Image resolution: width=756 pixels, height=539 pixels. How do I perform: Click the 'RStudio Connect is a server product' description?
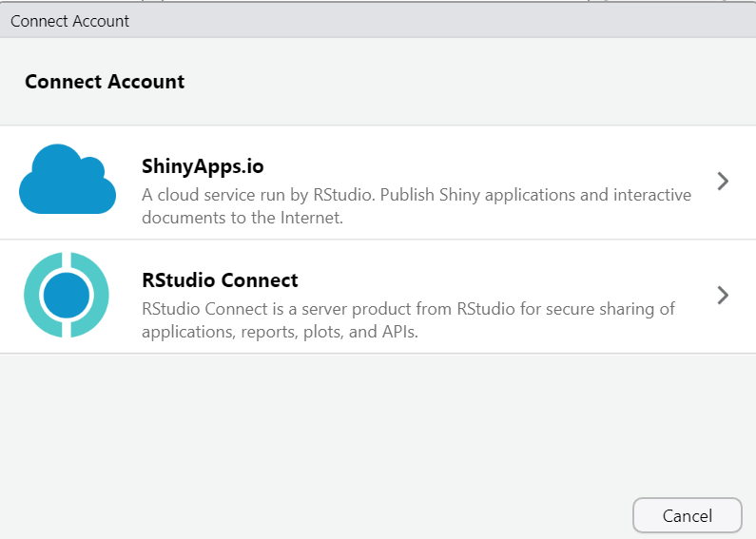[407, 309]
